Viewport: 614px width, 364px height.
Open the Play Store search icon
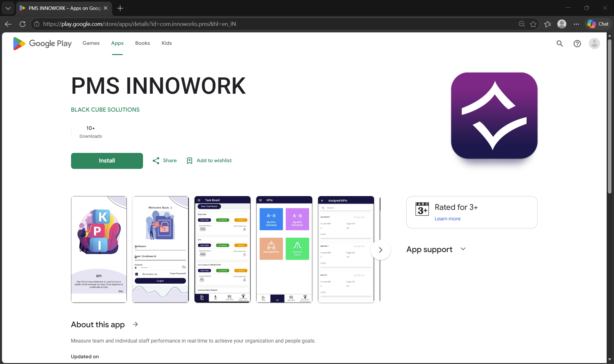coord(560,44)
